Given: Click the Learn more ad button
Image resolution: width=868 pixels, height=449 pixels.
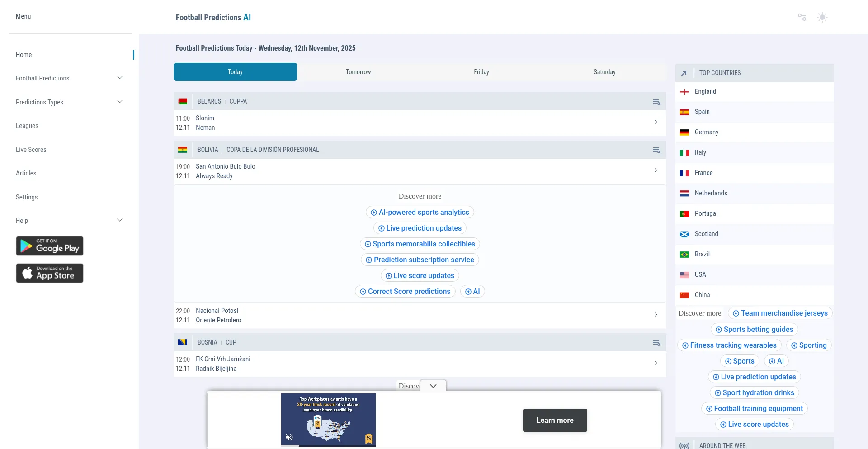Looking at the screenshot, I should [x=555, y=420].
